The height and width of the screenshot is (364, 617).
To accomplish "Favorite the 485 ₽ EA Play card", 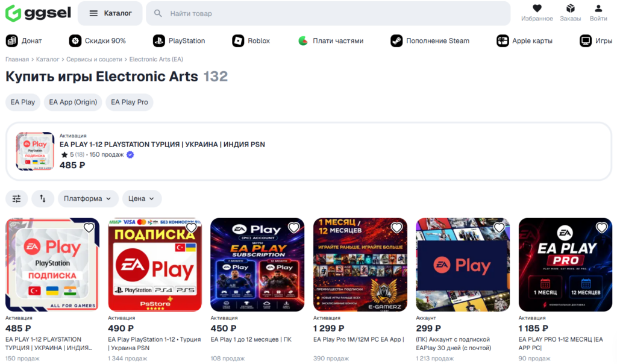I will (89, 227).
